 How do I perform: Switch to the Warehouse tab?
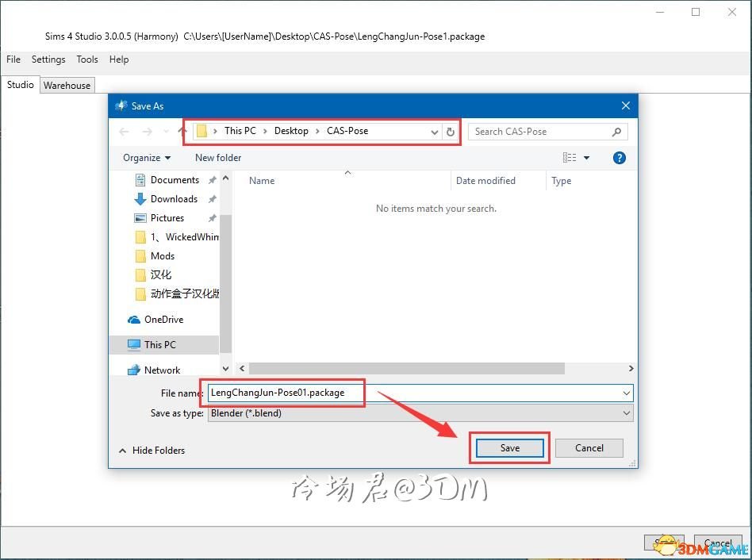[x=67, y=86]
